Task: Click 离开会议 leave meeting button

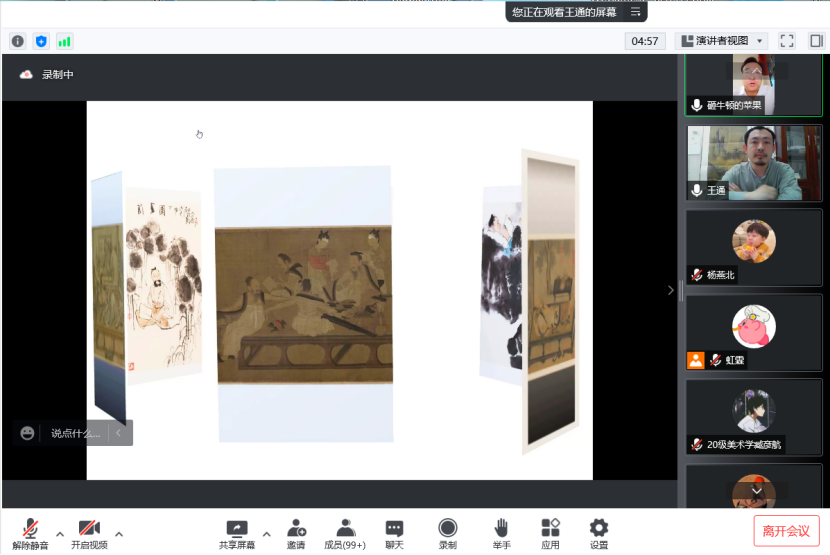Action: point(786,530)
